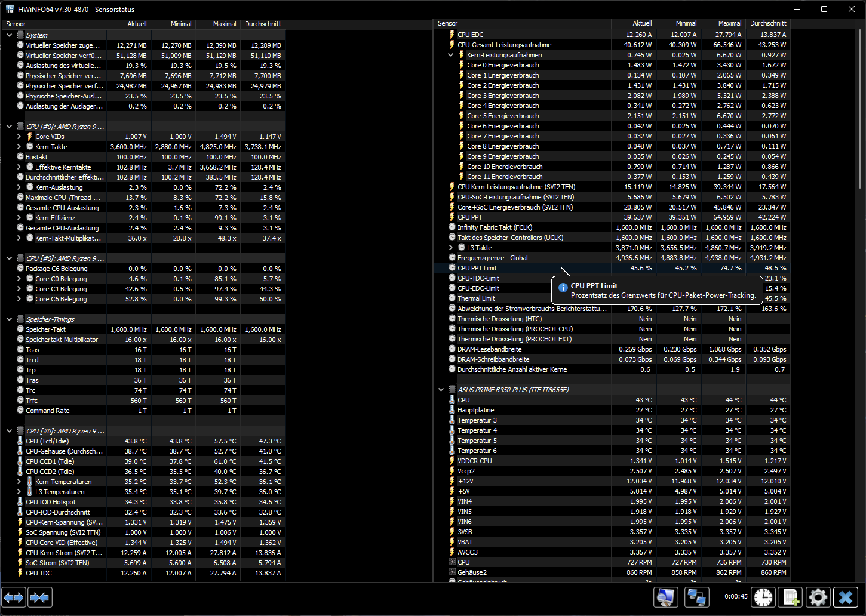Collapse the System sensor group

coord(9,35)
